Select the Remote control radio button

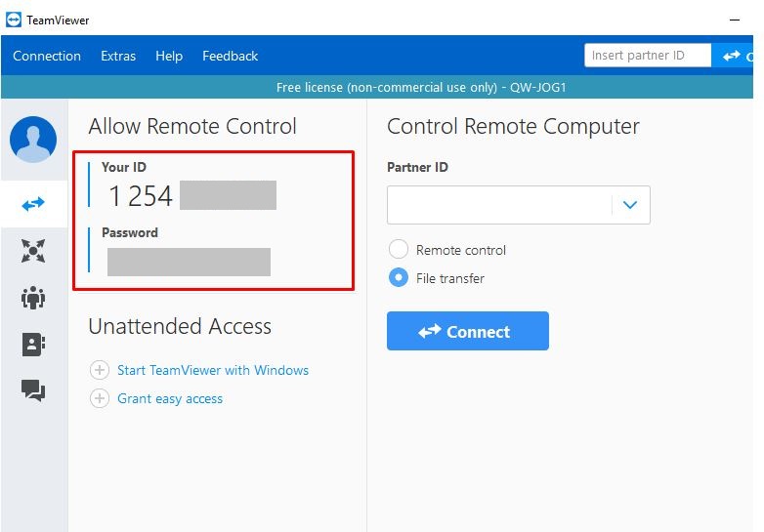pos(399,250)
